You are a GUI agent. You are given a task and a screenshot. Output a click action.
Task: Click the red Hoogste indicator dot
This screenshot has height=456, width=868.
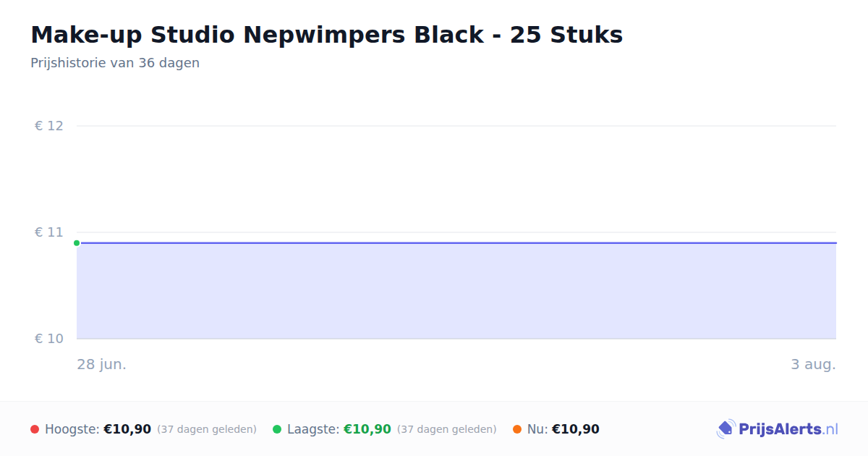point(35,429)
